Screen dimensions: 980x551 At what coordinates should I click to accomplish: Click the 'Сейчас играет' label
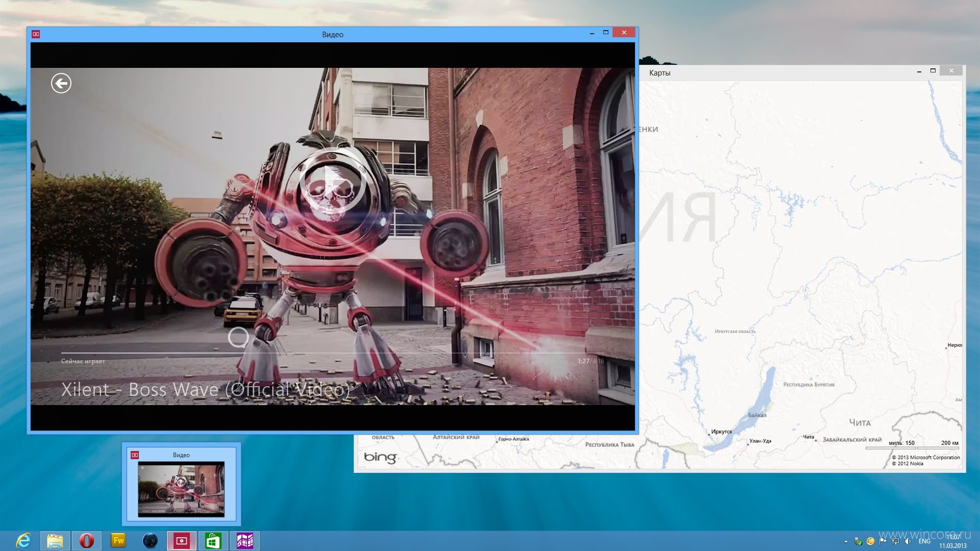point(83,361)
